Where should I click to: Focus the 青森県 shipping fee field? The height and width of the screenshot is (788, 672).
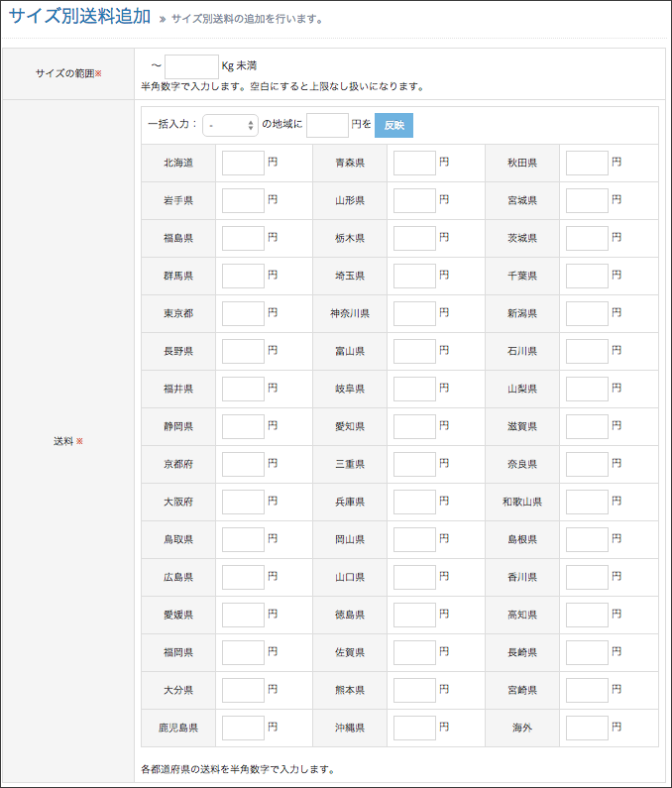tap(414, 163)
